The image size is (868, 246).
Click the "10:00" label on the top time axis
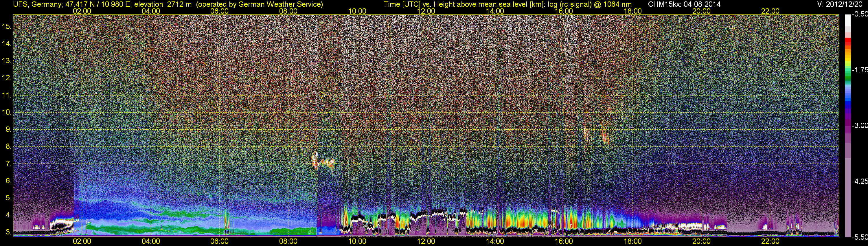[357, 11]
